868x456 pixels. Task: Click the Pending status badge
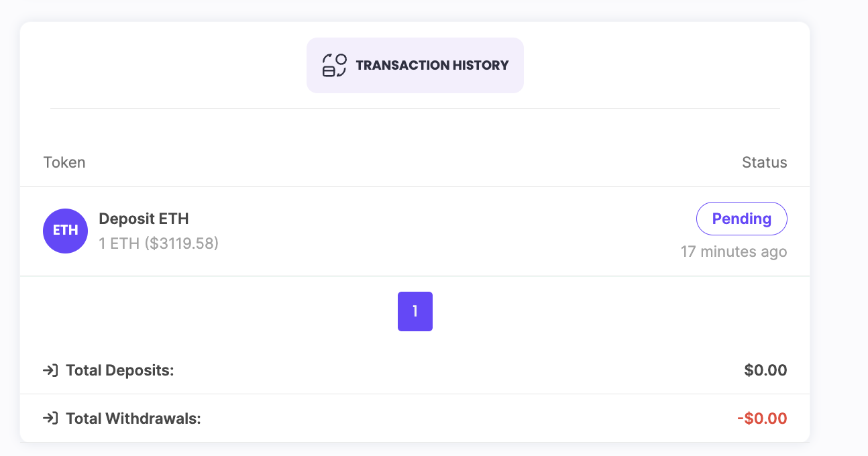pos(741,219)
